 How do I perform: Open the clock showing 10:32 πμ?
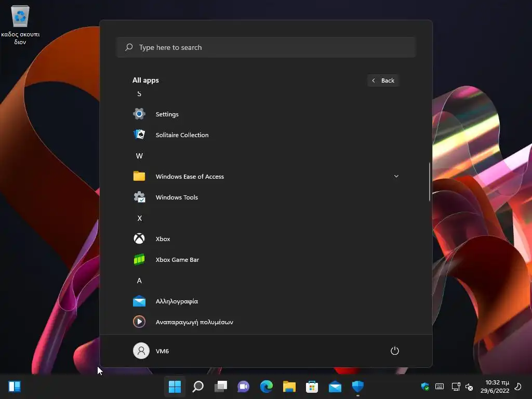click(495, 387)
